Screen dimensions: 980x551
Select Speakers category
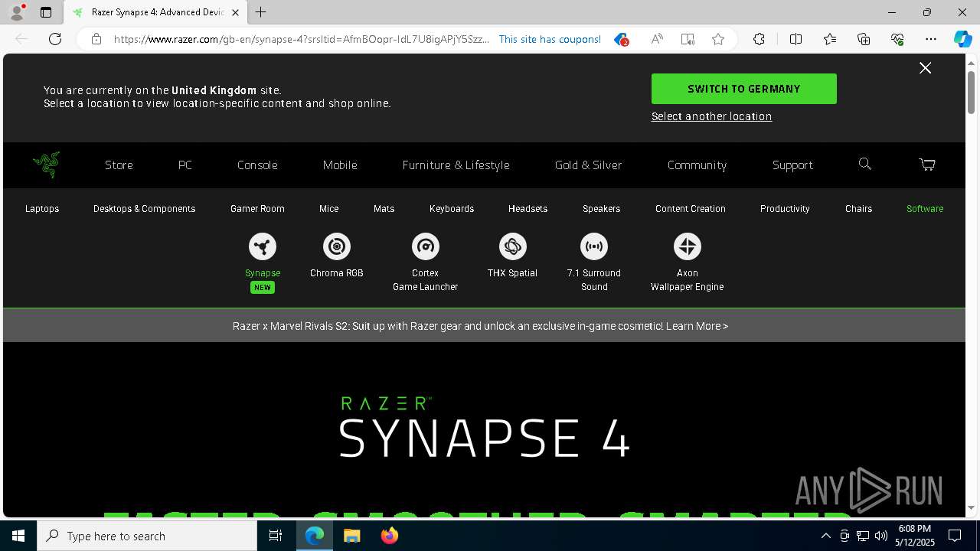[601, 208]
